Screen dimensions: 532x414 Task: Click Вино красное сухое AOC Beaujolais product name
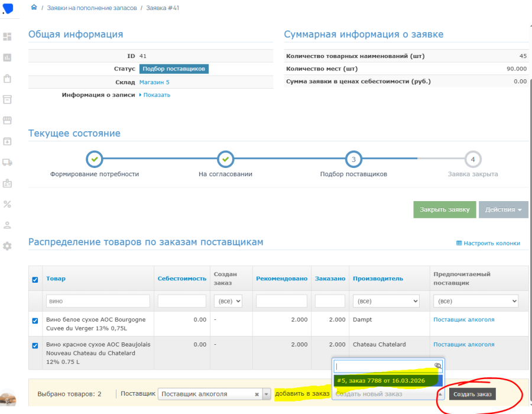coord(98,353)
